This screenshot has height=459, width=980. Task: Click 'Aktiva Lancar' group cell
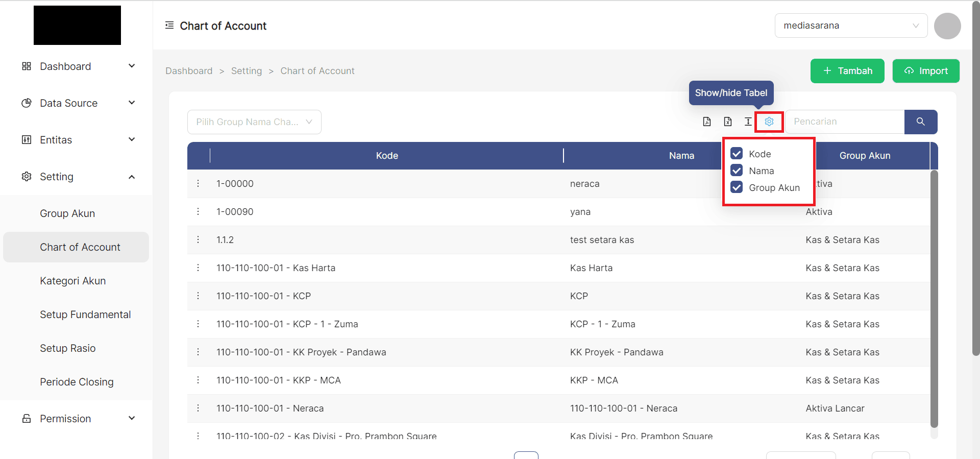pyautogui.click(x=835, y=408)
